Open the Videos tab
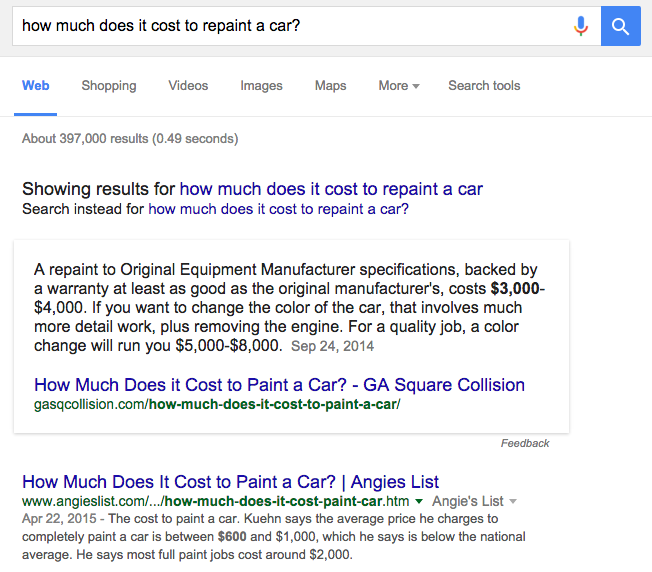 pos(188,86)
